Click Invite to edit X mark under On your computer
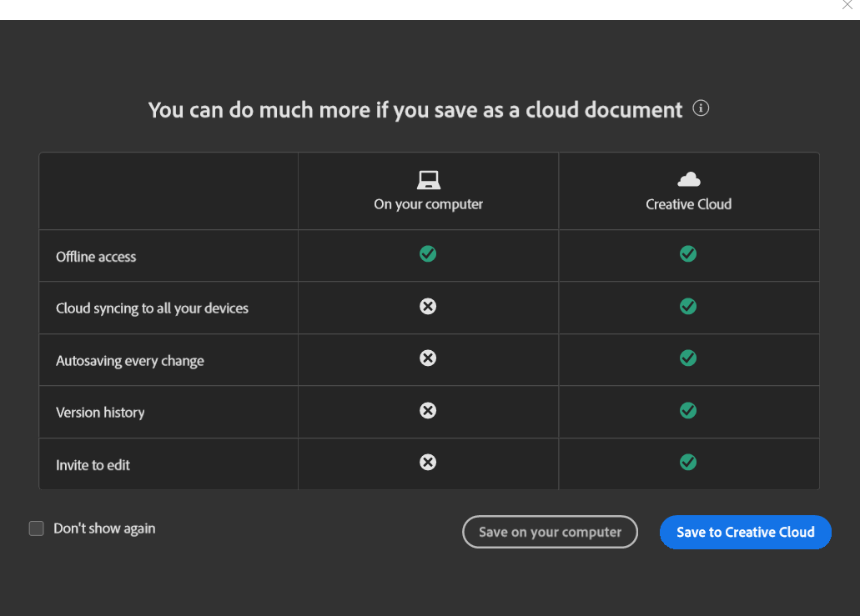The width and height of the screenshot is (860, 616). point(428,462)
